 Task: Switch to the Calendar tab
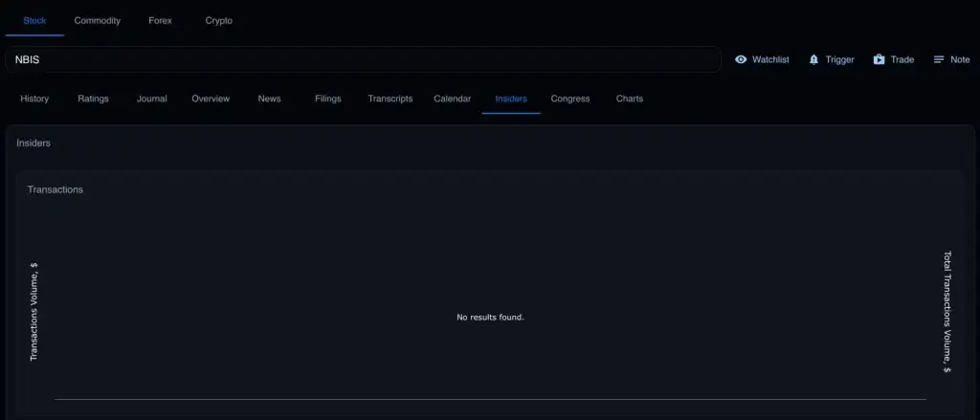point(452,99)
